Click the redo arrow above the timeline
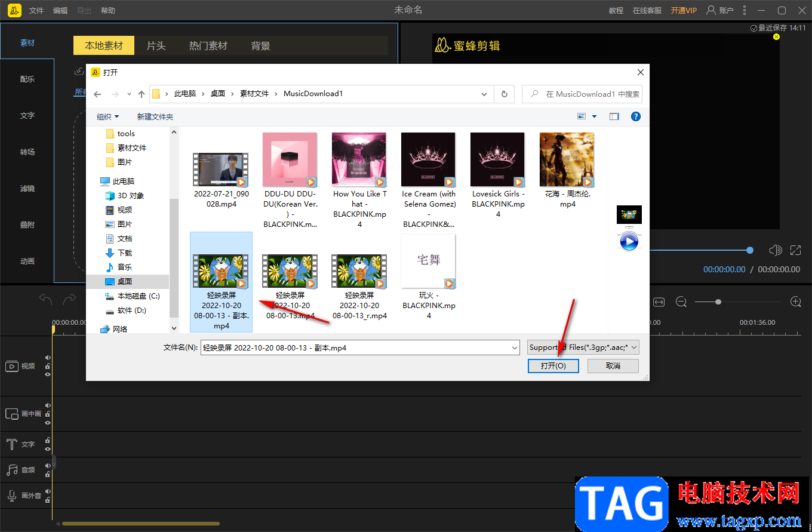The width and height of the screenshot is (812, 532). click(x=70, y=299)
